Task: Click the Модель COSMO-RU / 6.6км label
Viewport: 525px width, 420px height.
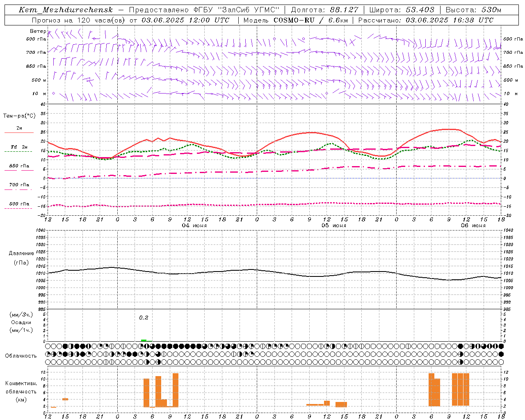Action: point(296,20)
